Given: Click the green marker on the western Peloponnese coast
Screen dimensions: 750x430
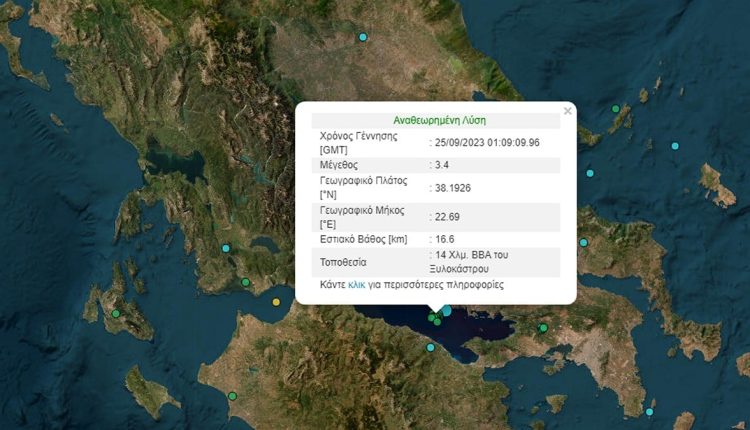Looking at the screenshot, I should (232, 396).
